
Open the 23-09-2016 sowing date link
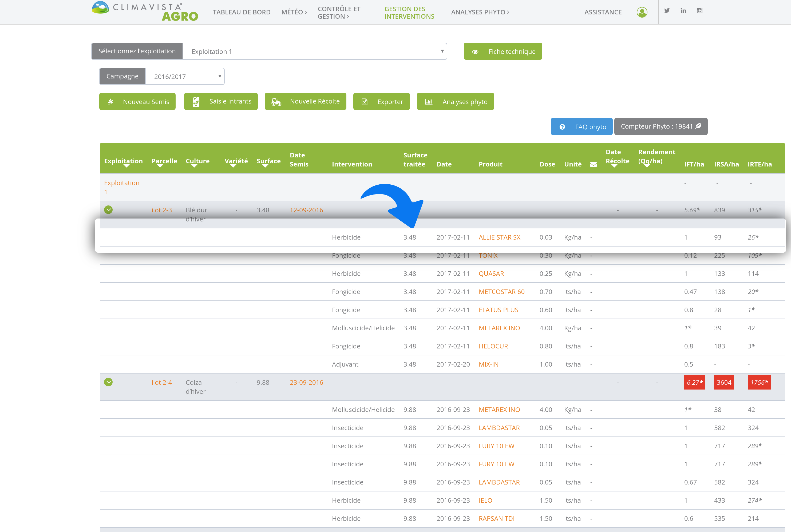306,382
